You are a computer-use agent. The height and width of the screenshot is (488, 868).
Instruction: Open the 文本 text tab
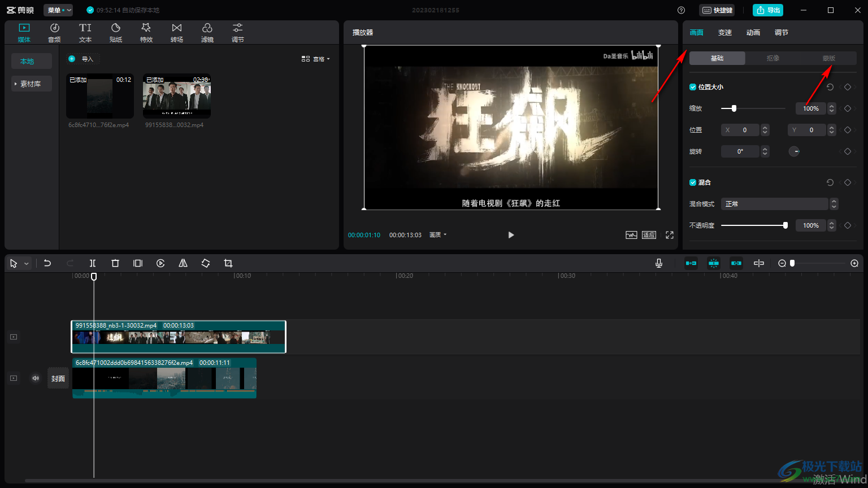pos(85,33)
